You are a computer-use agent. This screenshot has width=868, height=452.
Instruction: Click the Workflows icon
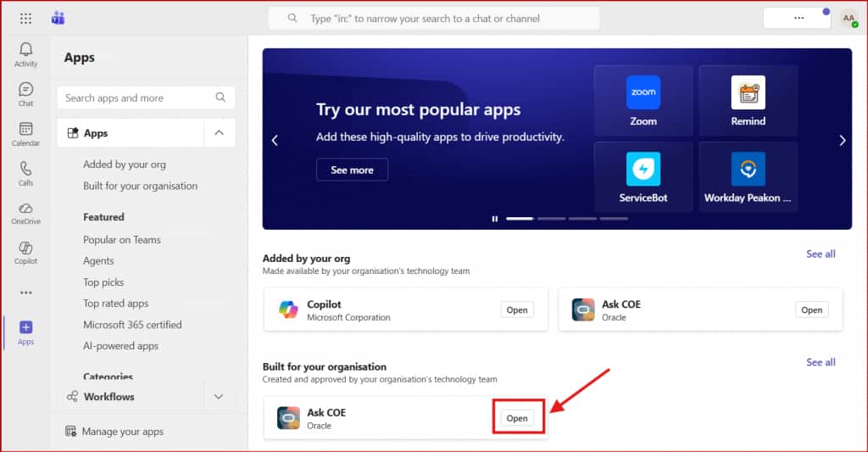pyautogui.click(x=73, y=397)
